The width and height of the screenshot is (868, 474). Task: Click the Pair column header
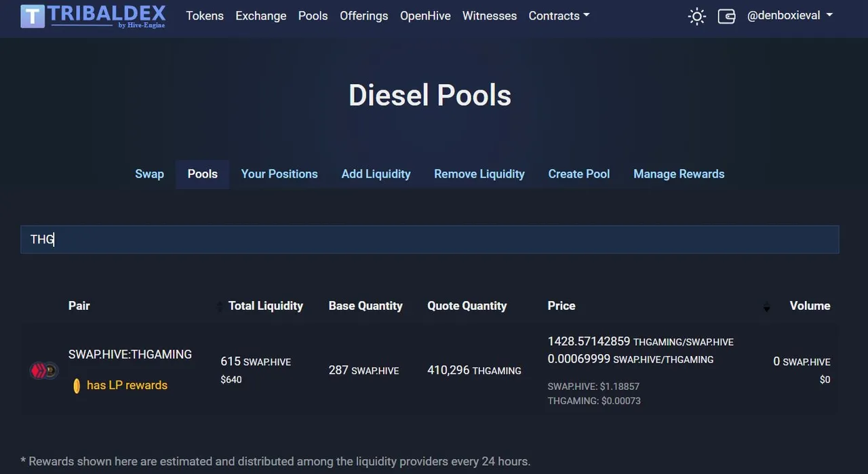[x=79, y=306]
